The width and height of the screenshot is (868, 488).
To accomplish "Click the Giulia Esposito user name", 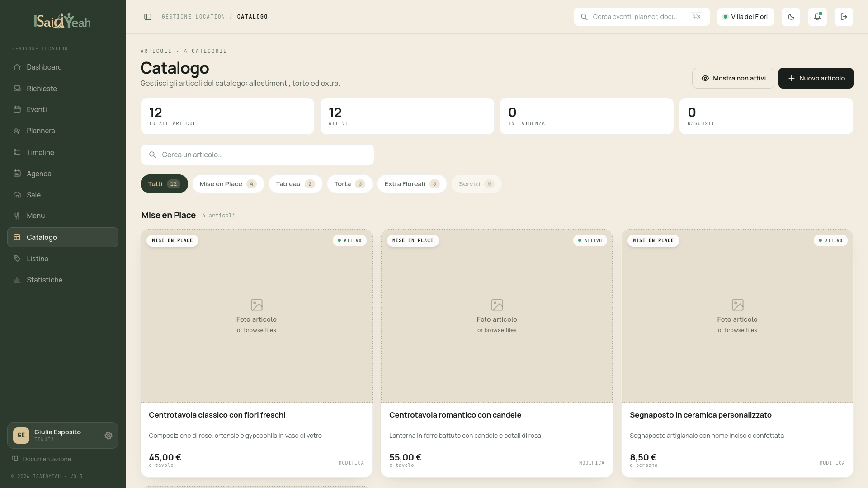I will (x=57, y=432).
